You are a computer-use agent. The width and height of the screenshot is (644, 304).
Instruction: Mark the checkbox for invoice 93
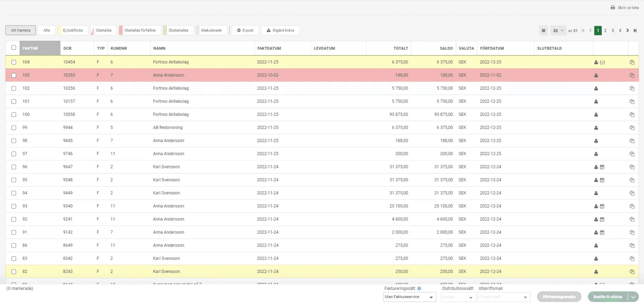[14, 206]
